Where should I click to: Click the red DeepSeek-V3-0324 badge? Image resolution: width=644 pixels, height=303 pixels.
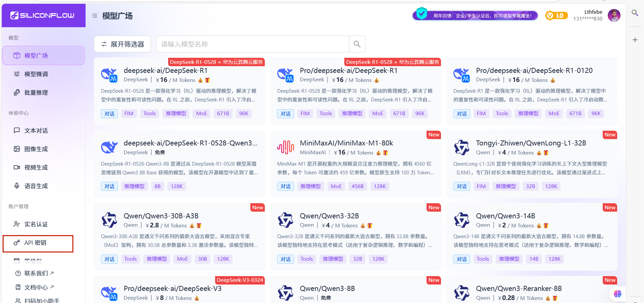coord(240,280)
